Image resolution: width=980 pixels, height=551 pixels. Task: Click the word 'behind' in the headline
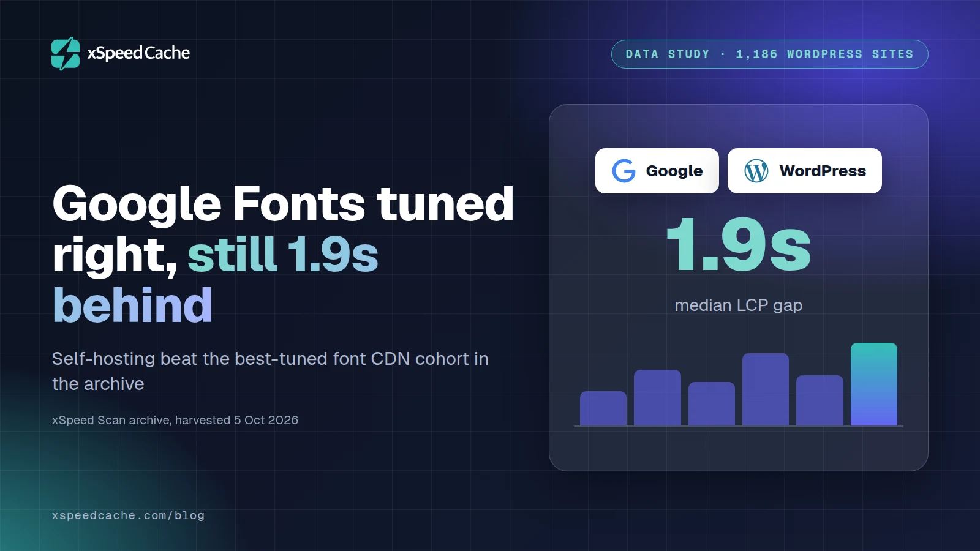[132, 305]
